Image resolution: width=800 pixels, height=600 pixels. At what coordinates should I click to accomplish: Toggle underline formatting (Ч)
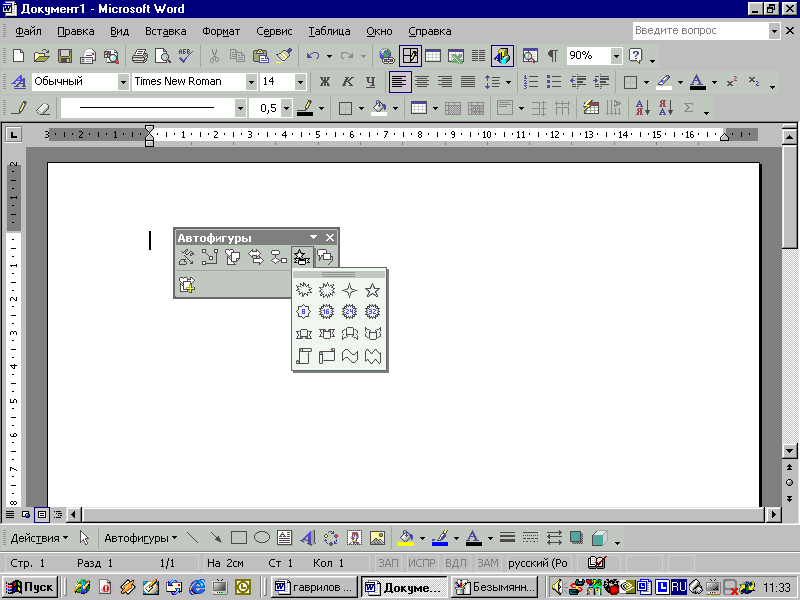[x=370, y=82]
